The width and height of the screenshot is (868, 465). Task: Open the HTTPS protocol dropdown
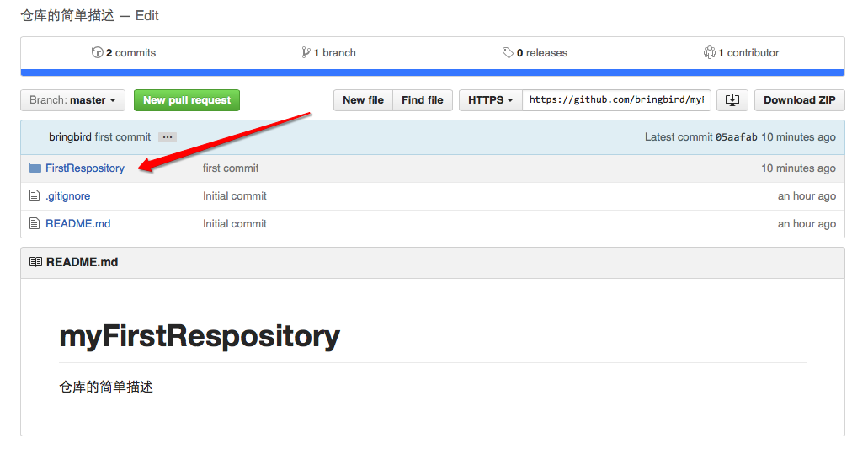point(491,100)
